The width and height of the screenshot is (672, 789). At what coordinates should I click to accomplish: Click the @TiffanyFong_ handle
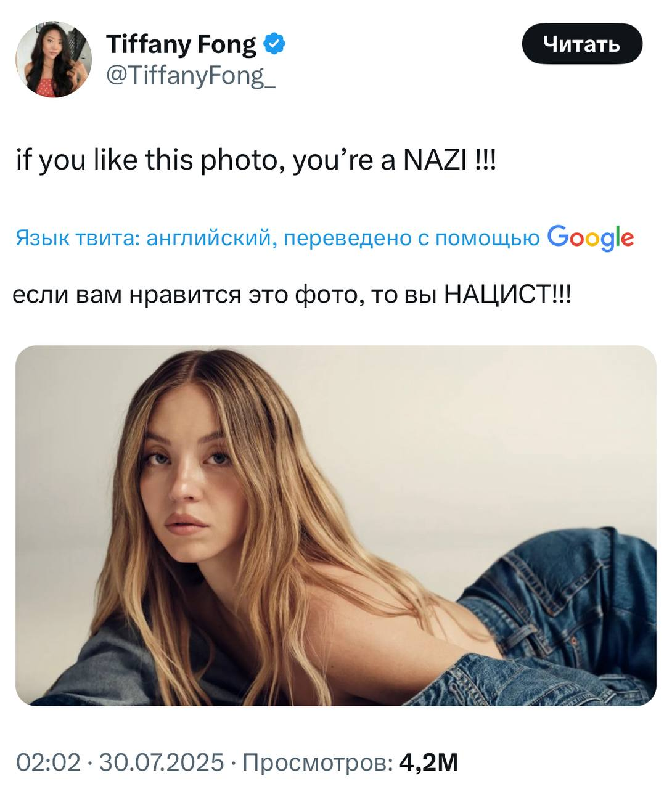point(191,75)
